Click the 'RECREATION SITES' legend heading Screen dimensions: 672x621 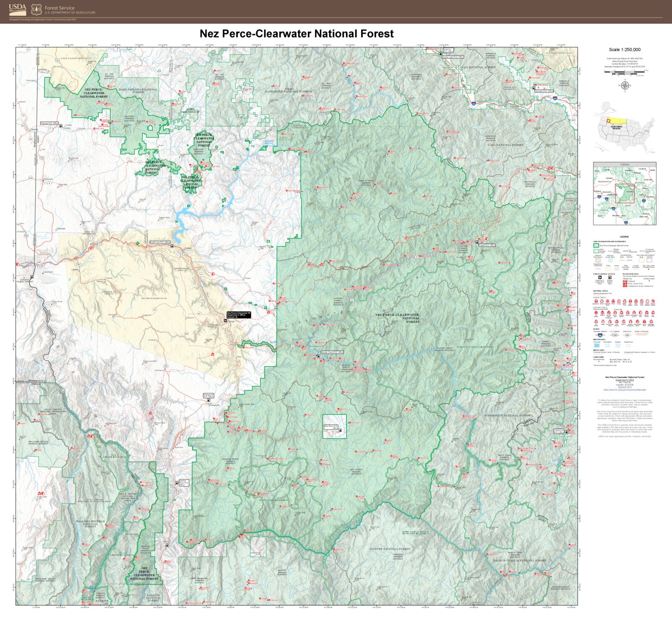tap(630, 274)
